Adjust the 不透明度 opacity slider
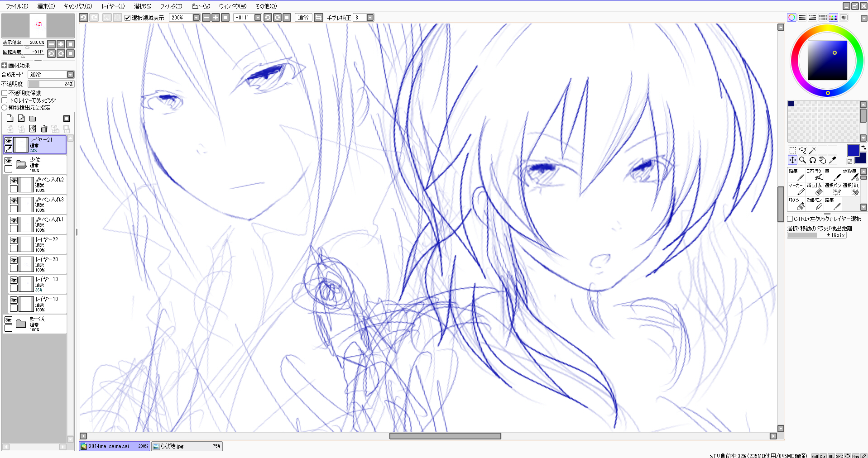 51,84
